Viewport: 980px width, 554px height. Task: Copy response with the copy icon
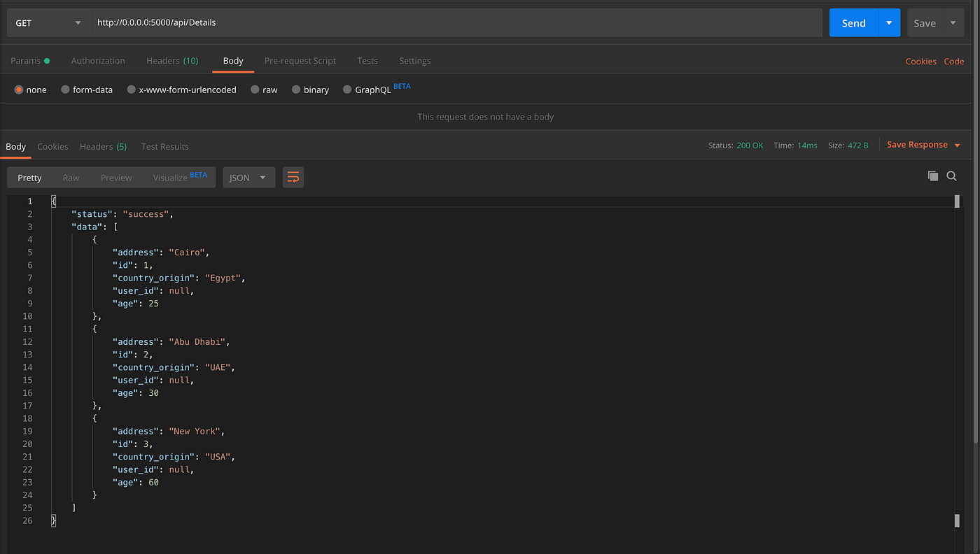tap(932, 176)
